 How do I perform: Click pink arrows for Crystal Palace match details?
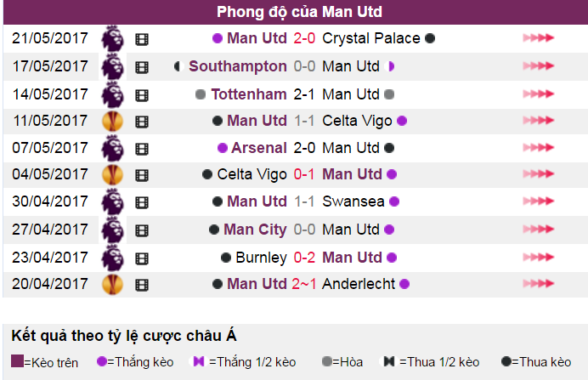(539, 38)
